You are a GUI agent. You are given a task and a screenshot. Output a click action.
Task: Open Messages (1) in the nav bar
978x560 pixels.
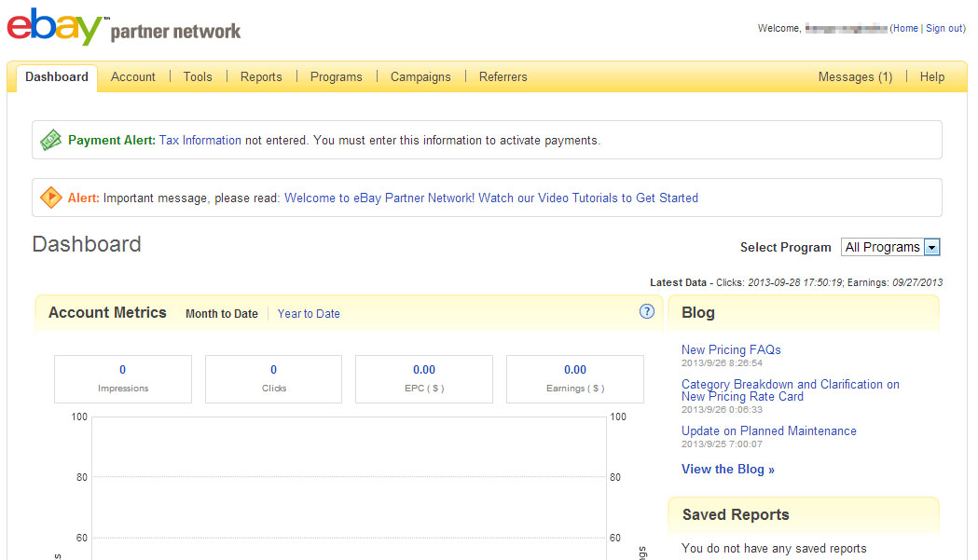coord(855,76)
